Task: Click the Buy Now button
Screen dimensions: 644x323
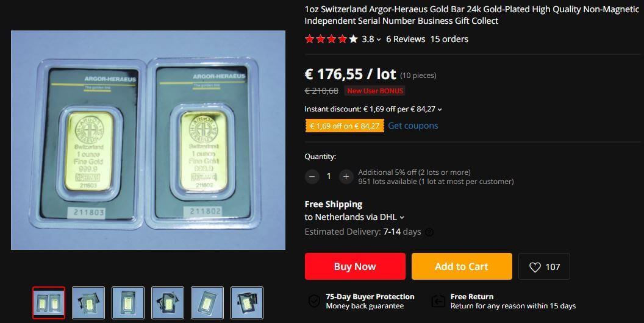Action: (355, 266)
